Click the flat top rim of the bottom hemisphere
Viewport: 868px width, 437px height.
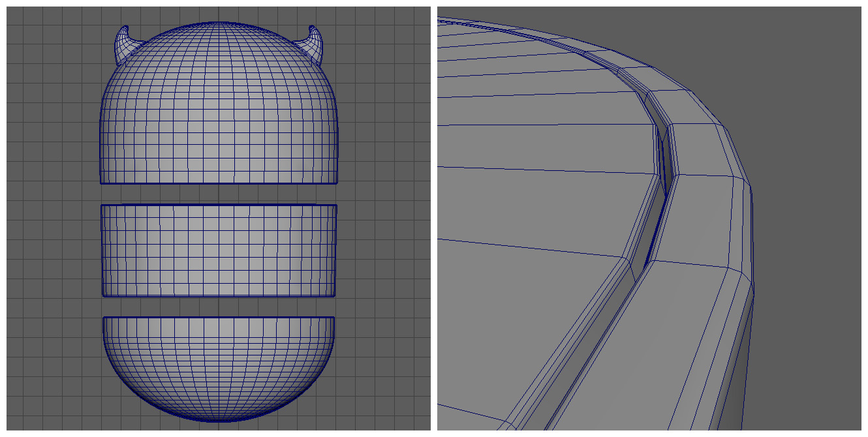219,318
